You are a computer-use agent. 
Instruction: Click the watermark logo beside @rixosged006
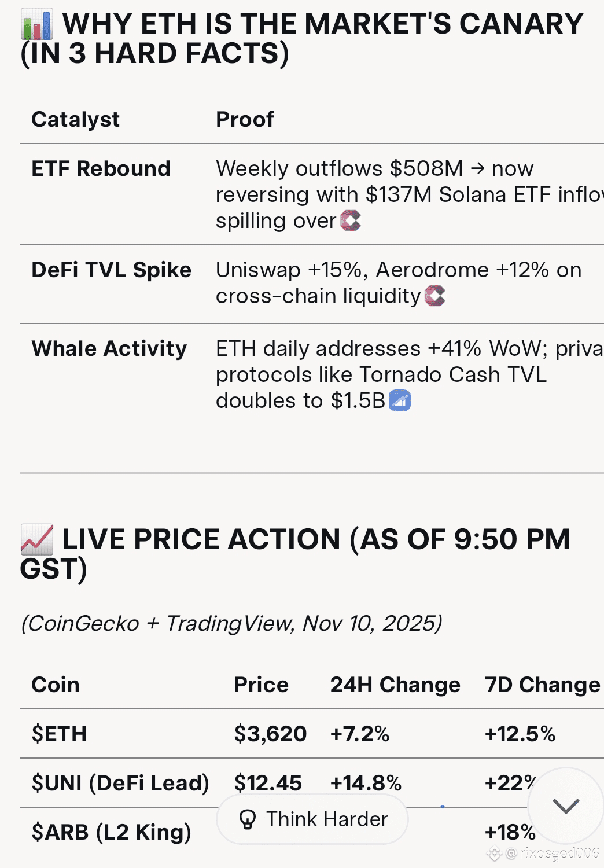pyautogui.click(x=494, y=853)
